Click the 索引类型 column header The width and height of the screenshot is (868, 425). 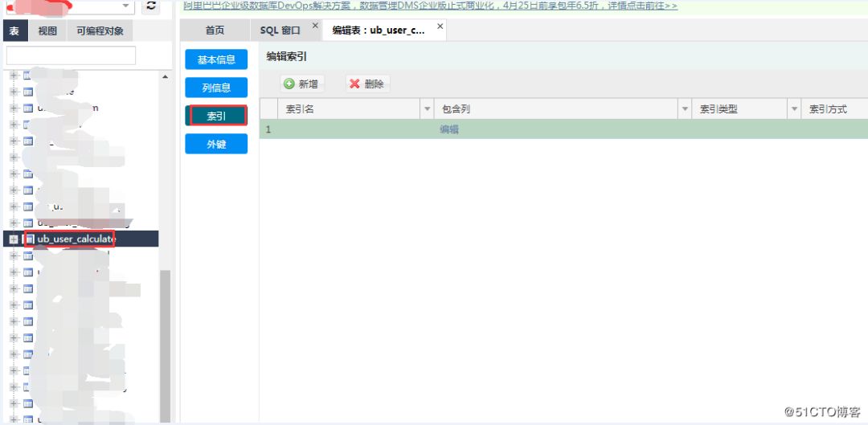(739, 109)
